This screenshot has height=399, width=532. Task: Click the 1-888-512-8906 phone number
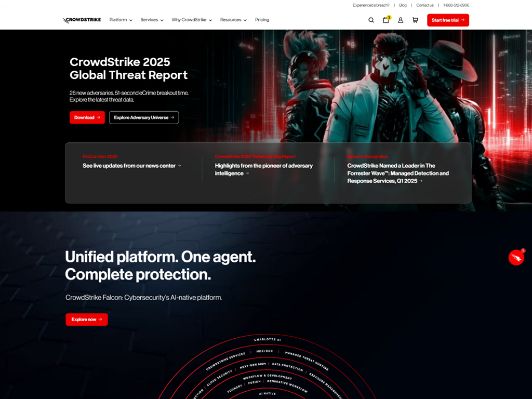[x=456, y=5]
